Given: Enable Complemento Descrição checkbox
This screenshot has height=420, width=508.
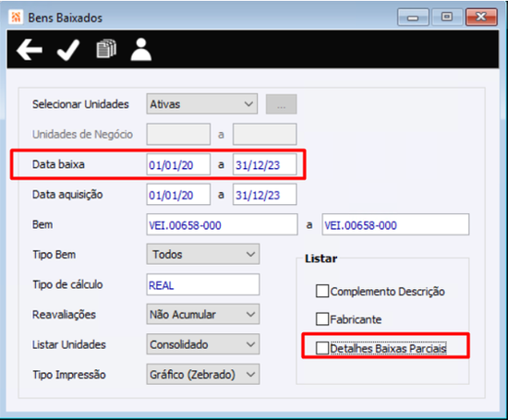Looking at the screenshot, I should [x=322, y=291].
